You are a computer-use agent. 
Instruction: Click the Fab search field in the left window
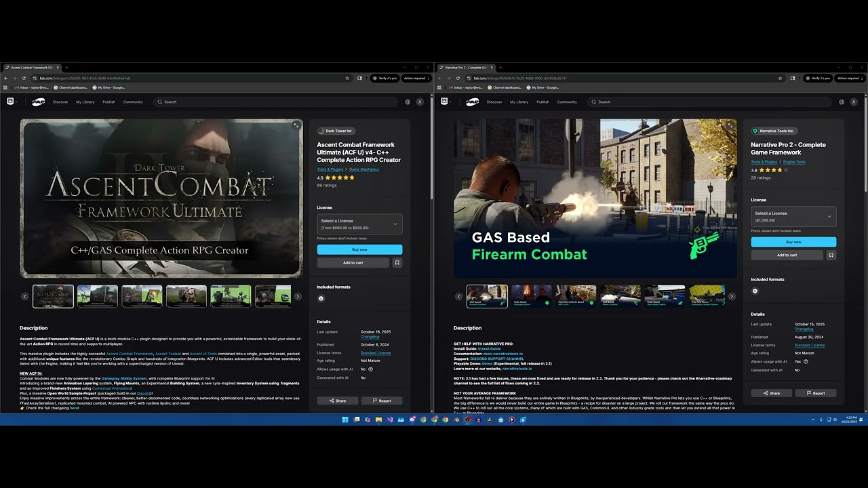(x=277, y=102)
